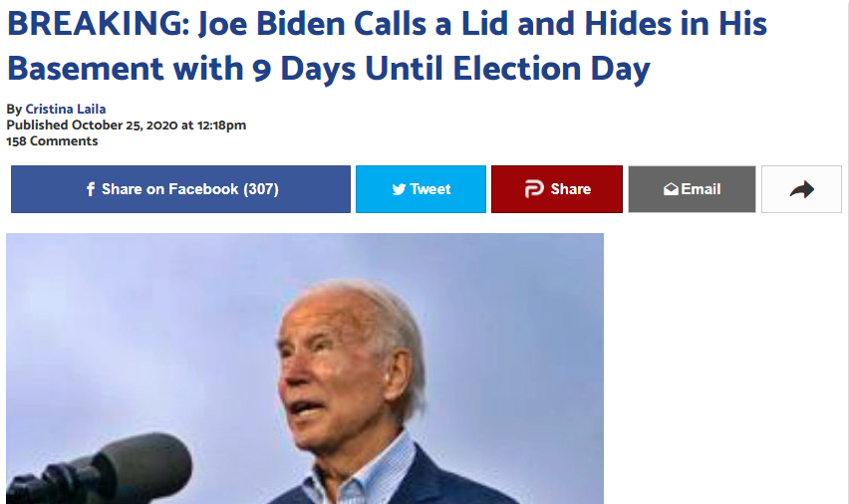Viewport: 849px width, 504px height.
Task: Click the Facebook share count (307)
Action: [x=261, y=189]
